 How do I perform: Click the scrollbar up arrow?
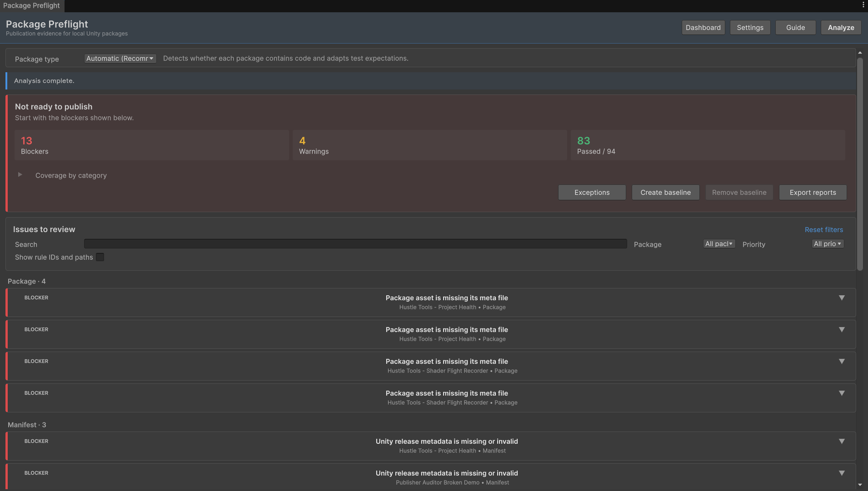(860, 53)
